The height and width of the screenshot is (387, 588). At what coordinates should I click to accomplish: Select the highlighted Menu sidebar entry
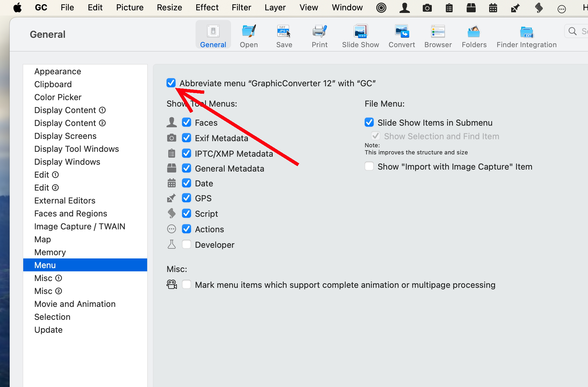tap(85, 265)
